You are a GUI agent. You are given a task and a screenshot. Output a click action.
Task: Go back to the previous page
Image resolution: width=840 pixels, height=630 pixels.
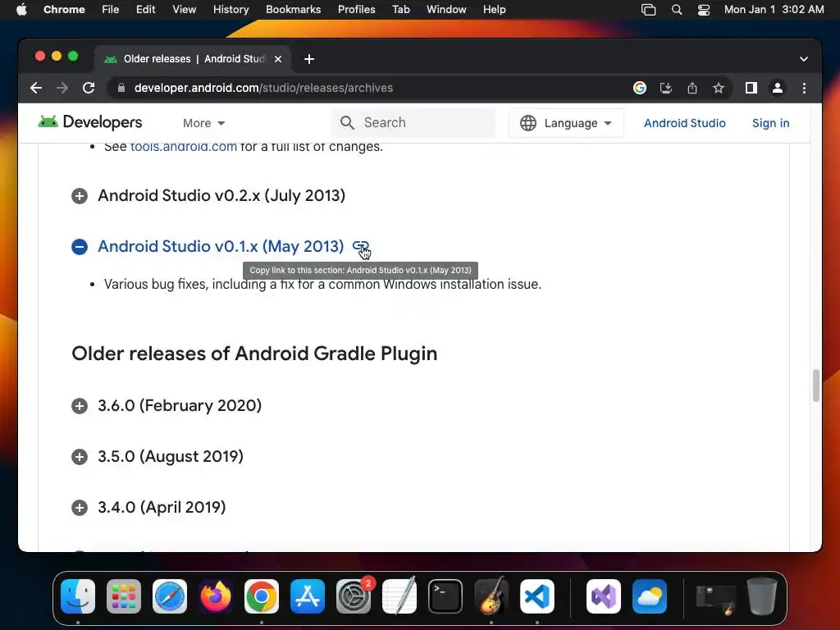pos(36,88)
